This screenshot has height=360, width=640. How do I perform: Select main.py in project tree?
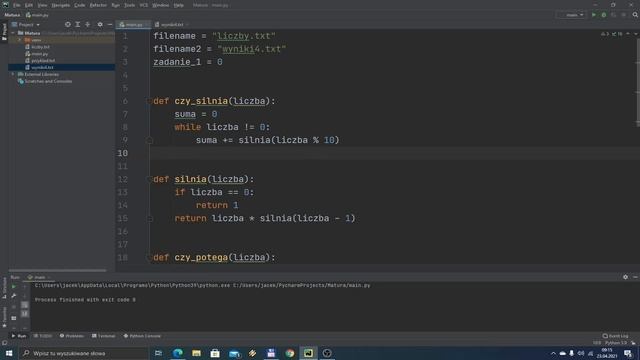point(40,54)
